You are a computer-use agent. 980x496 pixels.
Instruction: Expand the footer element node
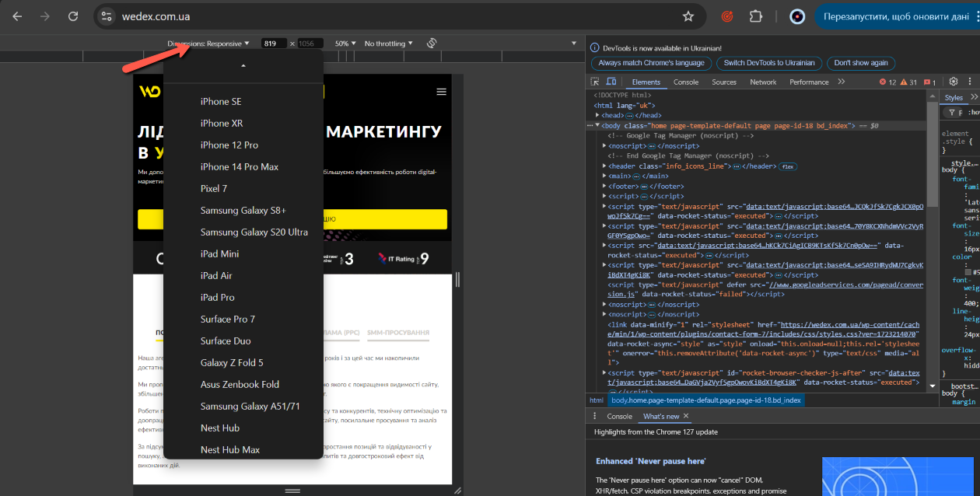605,187
